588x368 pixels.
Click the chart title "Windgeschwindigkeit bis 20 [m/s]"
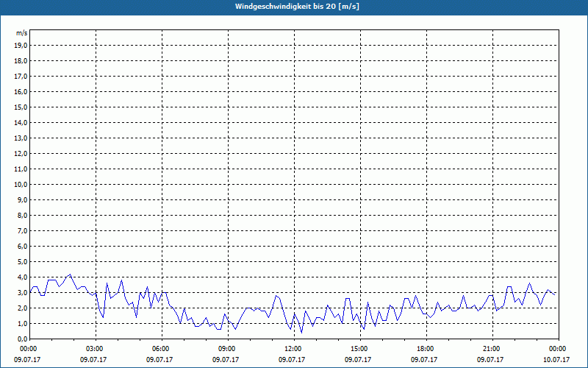(x=297, y=7)
